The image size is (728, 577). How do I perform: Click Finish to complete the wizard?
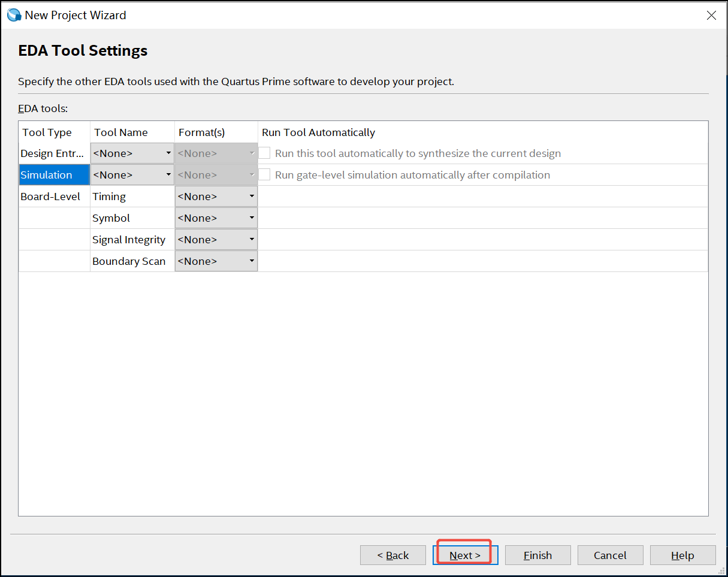[538, 555]
